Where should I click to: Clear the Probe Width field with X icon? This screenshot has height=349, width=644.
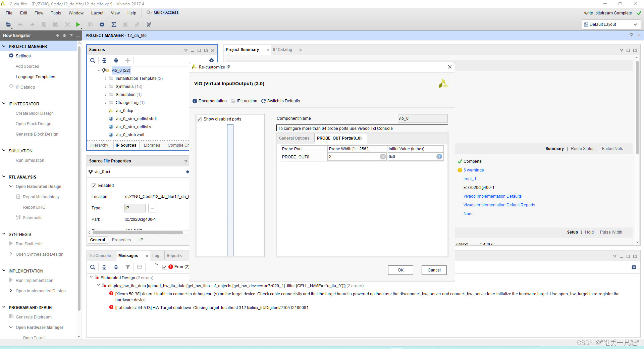[383, 157]
